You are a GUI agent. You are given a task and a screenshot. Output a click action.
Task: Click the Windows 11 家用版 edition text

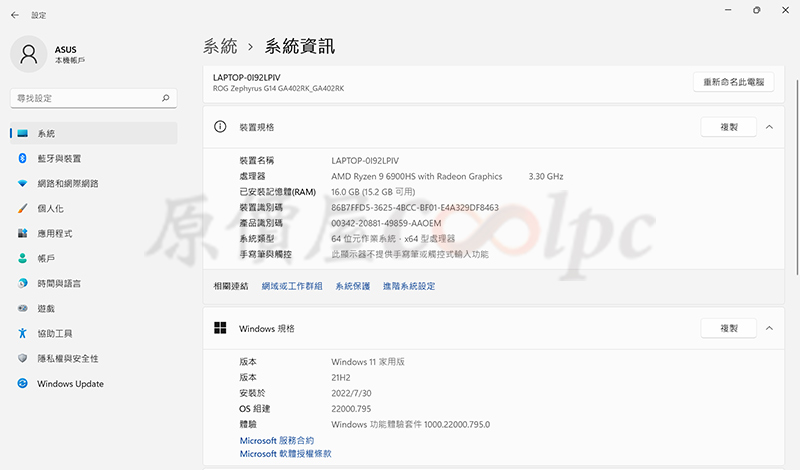tap(368, 362)
